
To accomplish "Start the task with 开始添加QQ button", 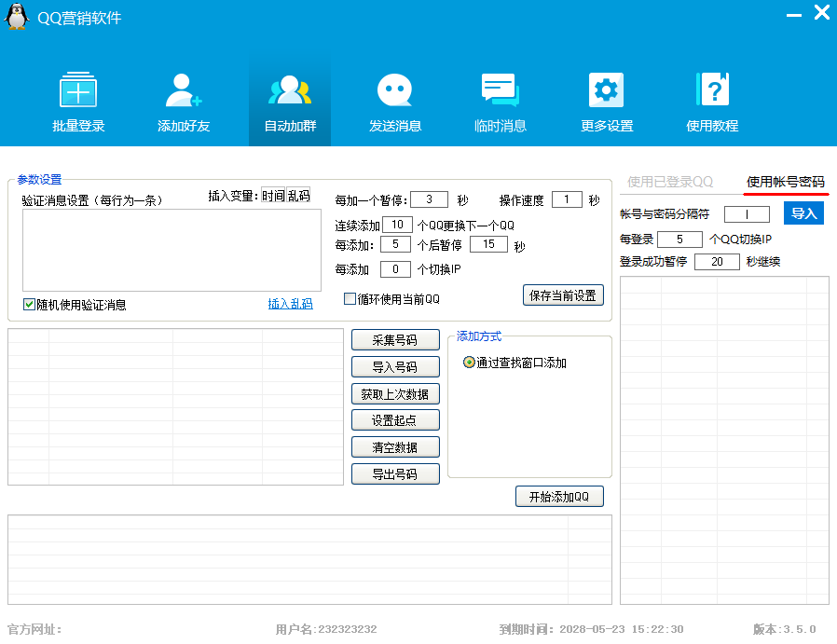I will point(559,497).
